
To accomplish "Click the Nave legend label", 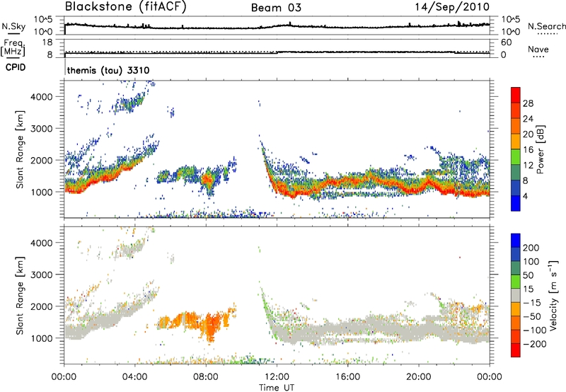I will coord(538,49).
